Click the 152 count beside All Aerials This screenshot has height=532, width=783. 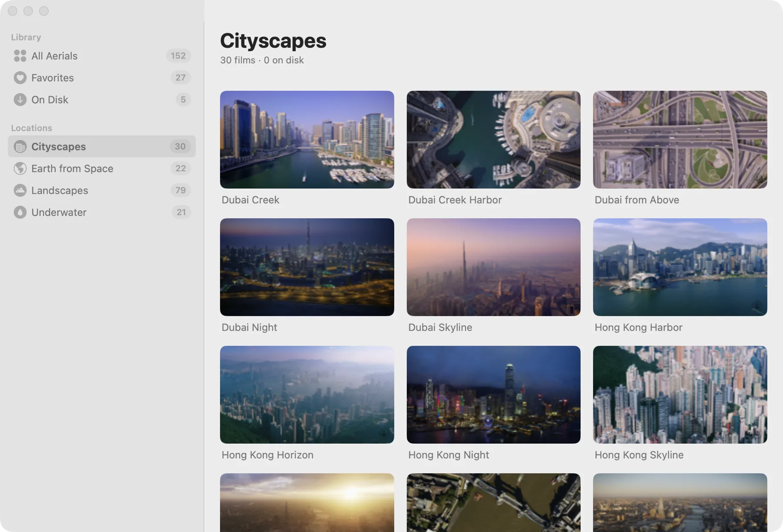pyautogui.click(x=178, y=56)
